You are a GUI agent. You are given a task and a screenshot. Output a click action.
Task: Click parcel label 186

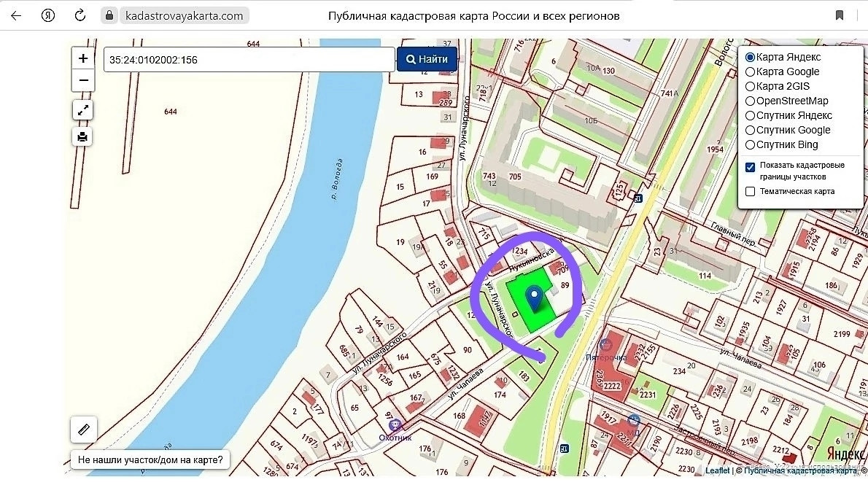(x=832, y=286)
